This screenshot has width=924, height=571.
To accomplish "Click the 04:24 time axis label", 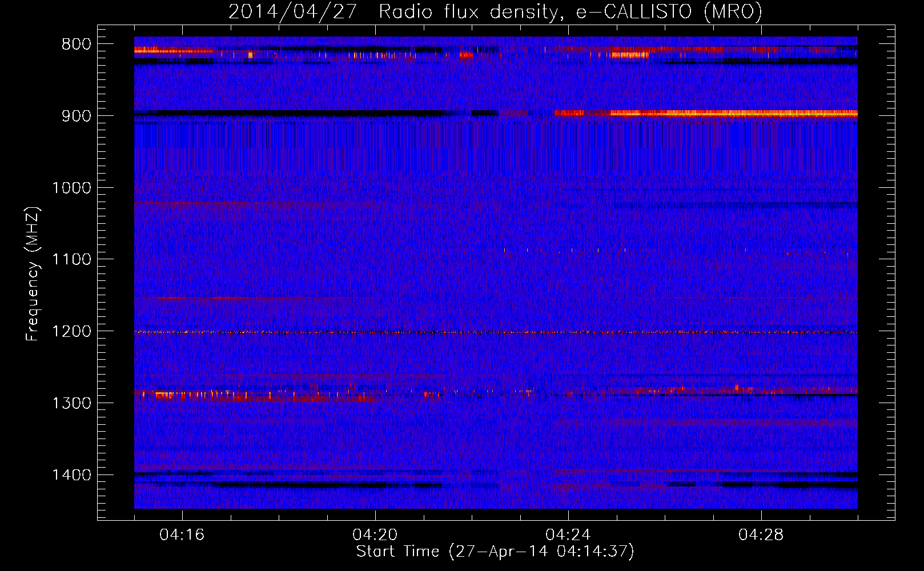I will pyautogui.click(x=568, y=535).
